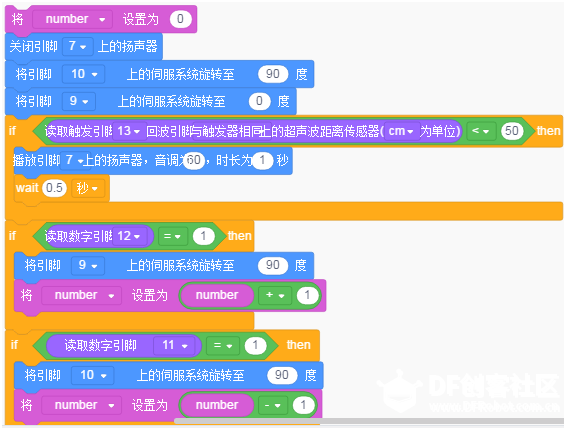The height and width of the screenshot is (430, 566).
Task: Select the wait block by its wait label
Action: coord(27,188)
